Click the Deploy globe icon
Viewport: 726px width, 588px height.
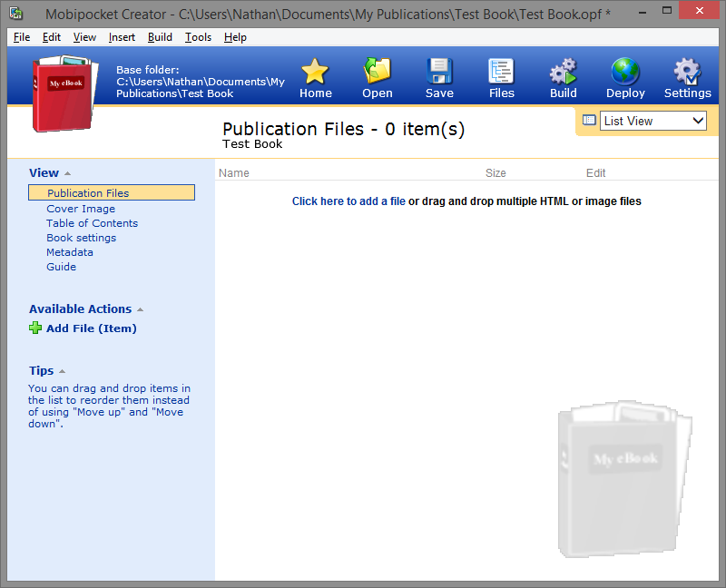tap(625, 72)
